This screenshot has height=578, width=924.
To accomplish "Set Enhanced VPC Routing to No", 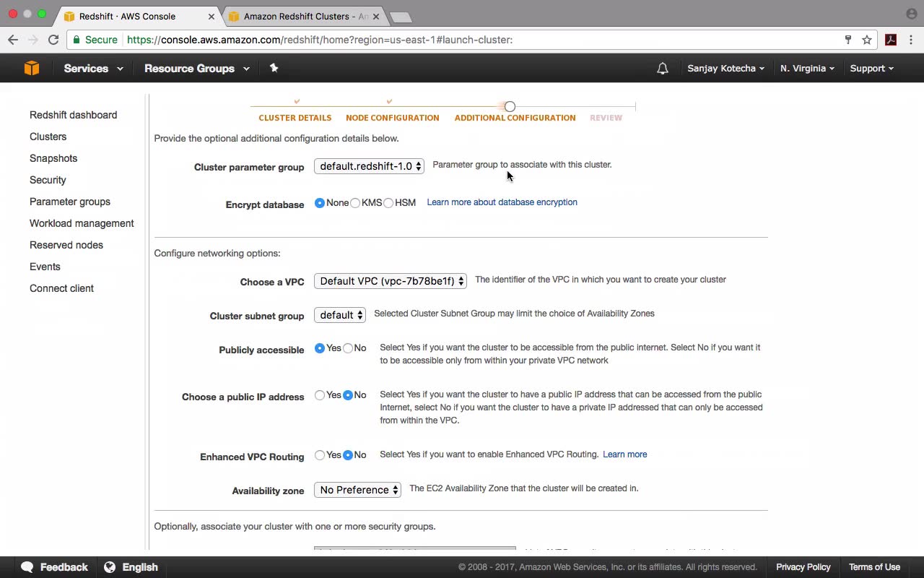I will pyautogui.click(x=348, y=455).
